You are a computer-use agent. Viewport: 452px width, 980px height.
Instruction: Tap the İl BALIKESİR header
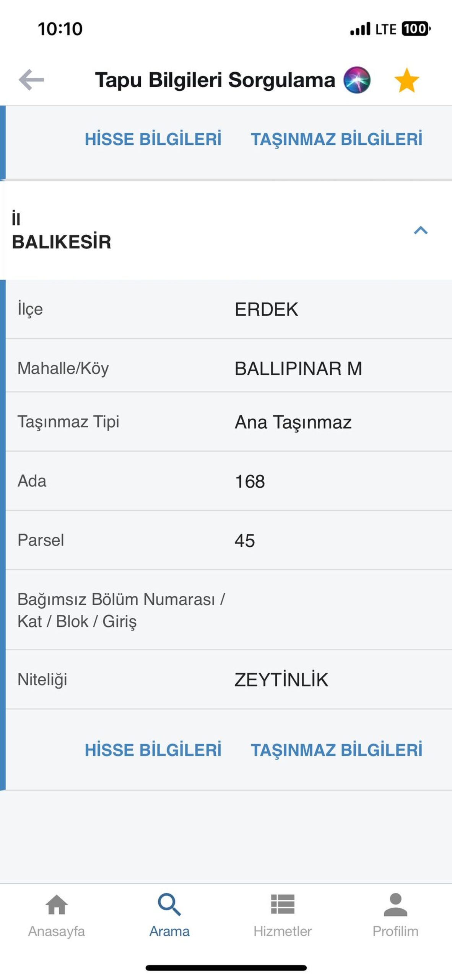[x=226, y=230]
